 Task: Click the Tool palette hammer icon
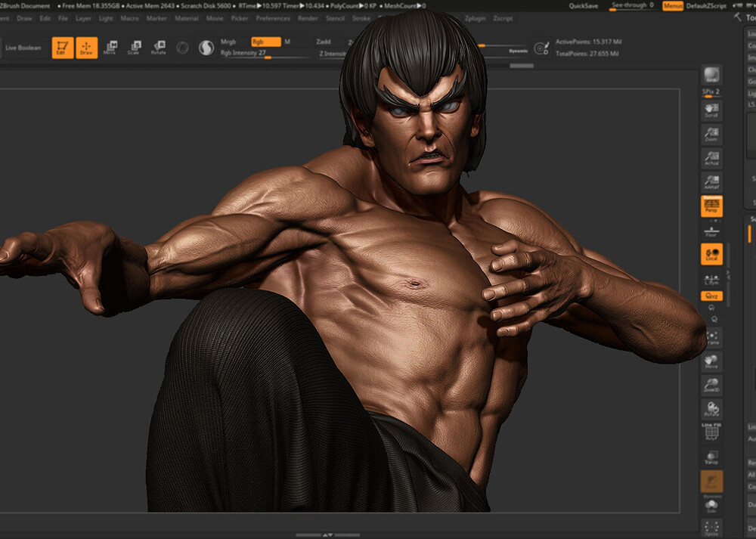click(738, 17)
